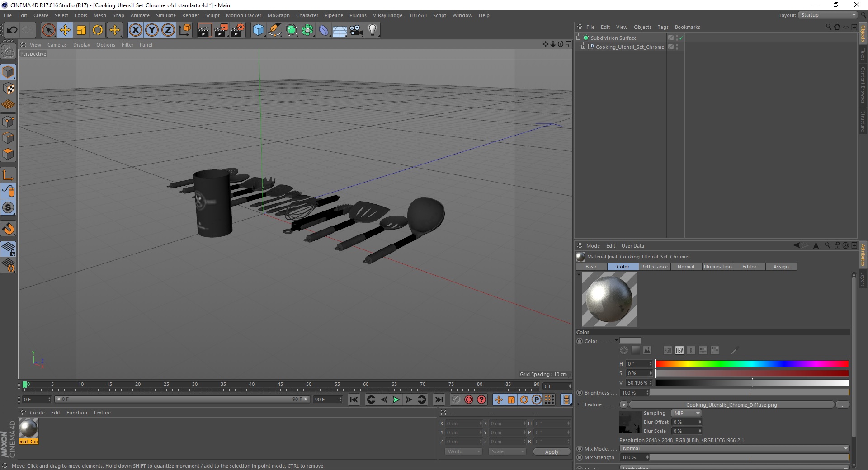Open the Mix Mode Normal dropdown
This screenshot has width=868, height=470.
pyautogui.click(x=735, y=448)
